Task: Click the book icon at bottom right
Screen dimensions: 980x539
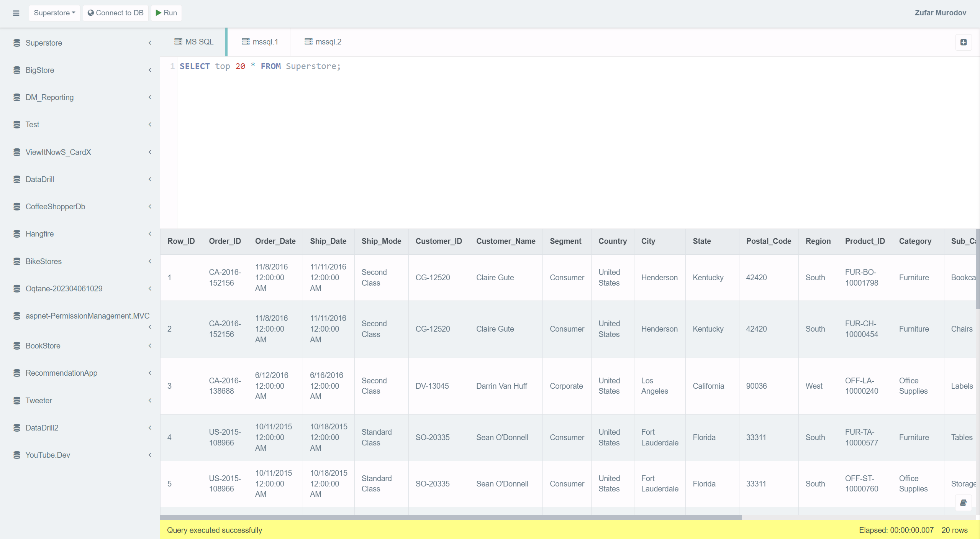Action: pos(963,503)
